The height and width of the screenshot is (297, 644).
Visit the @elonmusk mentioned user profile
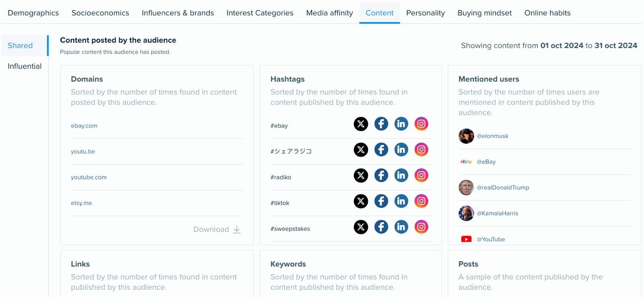(493, 136)
